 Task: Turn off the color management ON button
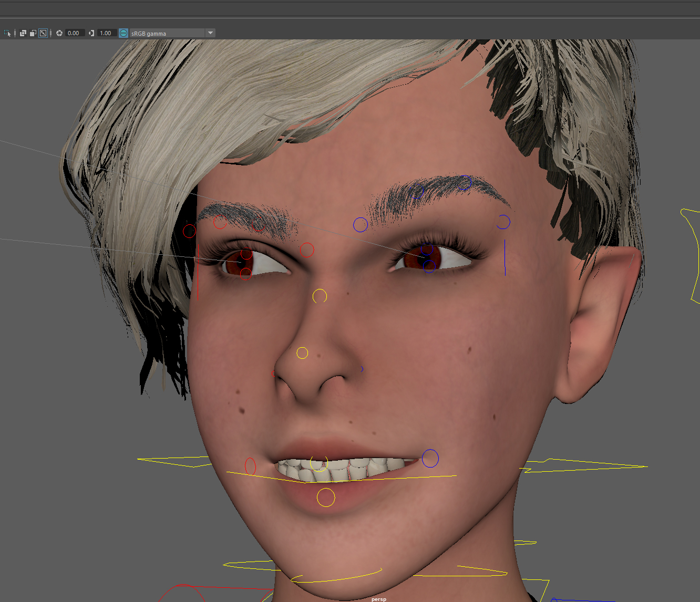[123, 33]
